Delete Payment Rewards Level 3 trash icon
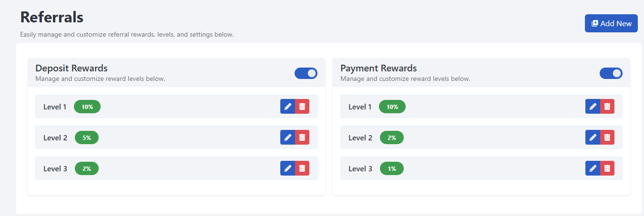 pyautogui.click(x=607, y=168)
